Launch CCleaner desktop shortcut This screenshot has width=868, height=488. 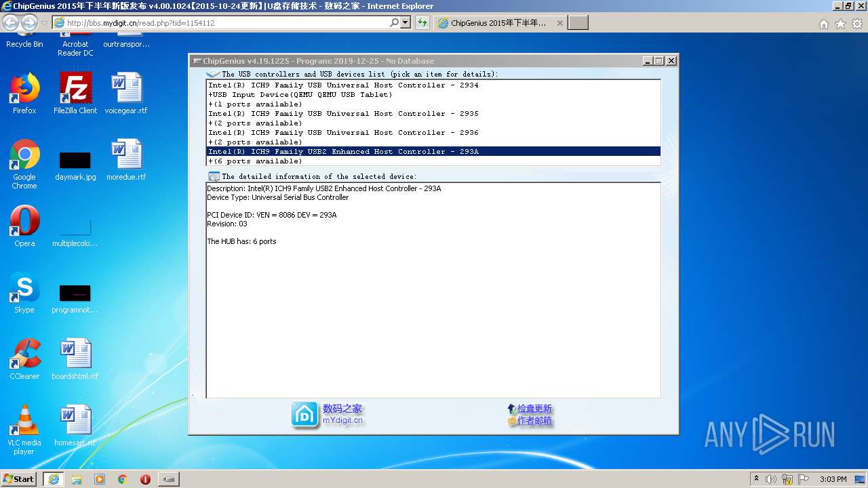(x=24, y=359)
